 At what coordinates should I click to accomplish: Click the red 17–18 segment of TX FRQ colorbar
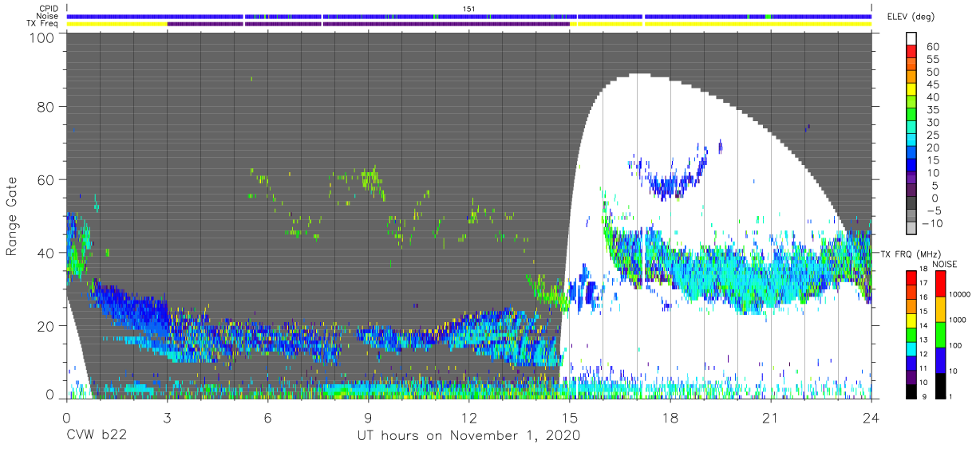911,277
